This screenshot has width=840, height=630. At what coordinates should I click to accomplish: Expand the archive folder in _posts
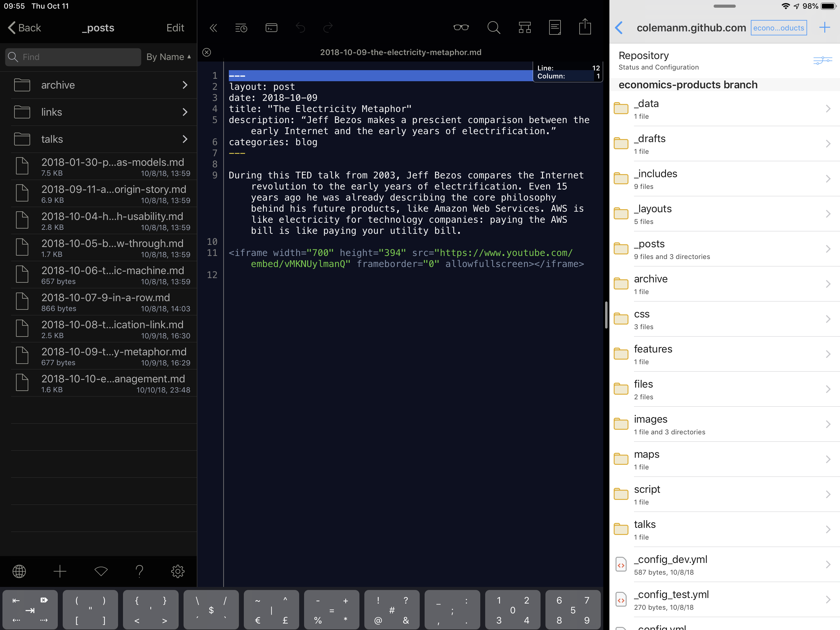pyautogui.click(x=101, y=85)
